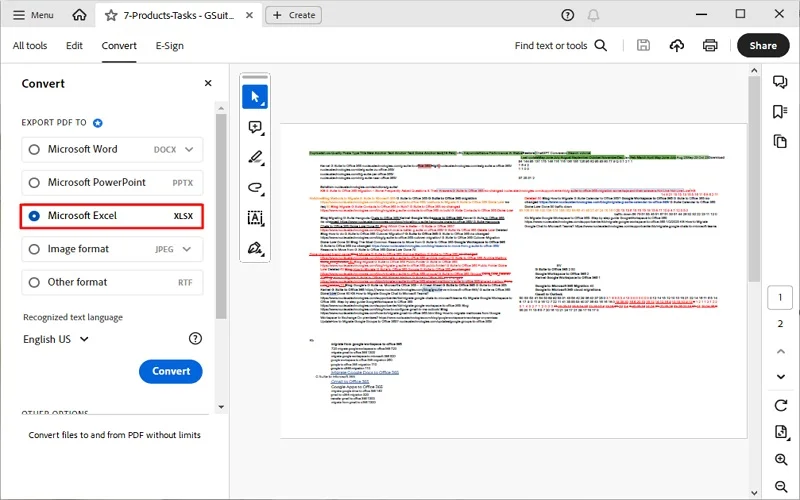This screenshot has height=500, width=800.
Task: Choose the Draw freehand loop tool
Action: pos(255,187)
